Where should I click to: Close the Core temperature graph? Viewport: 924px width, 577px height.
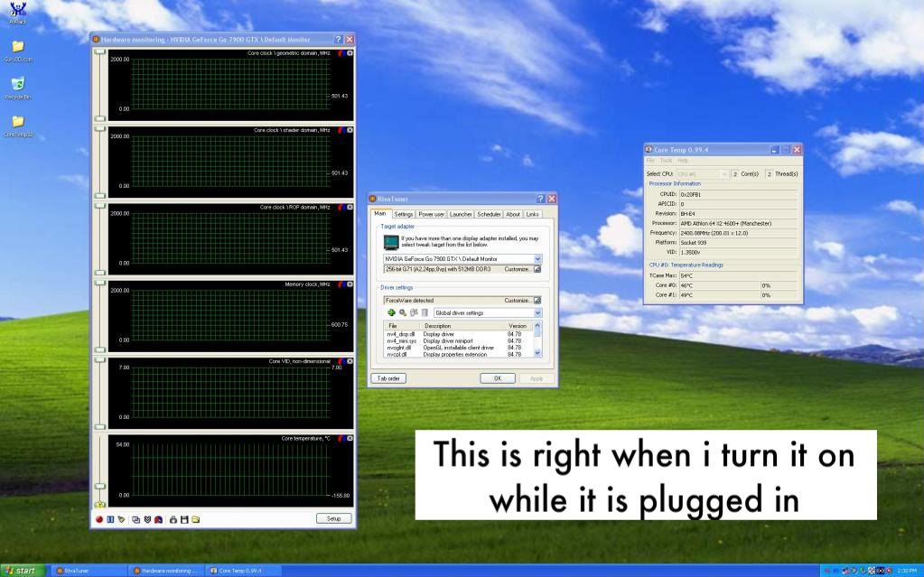point(350,439)
